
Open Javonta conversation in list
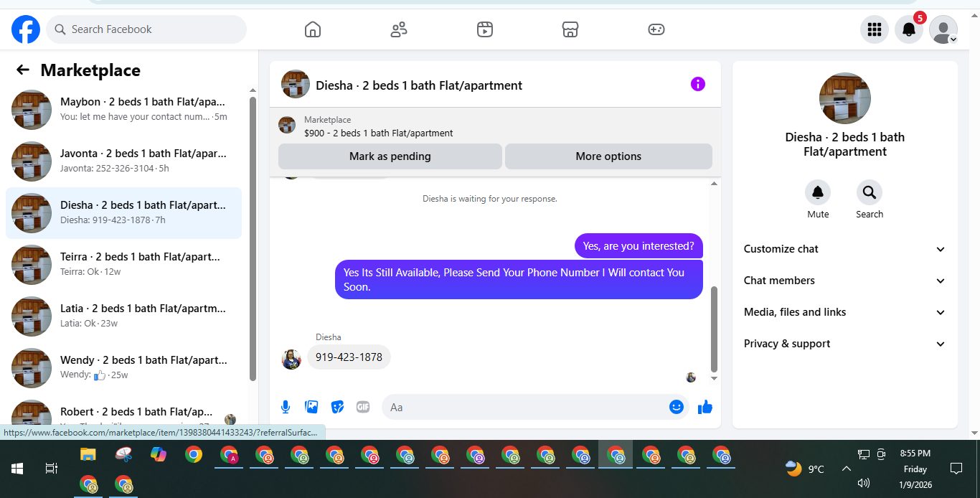pyautogui.click(x=123, y=161)
